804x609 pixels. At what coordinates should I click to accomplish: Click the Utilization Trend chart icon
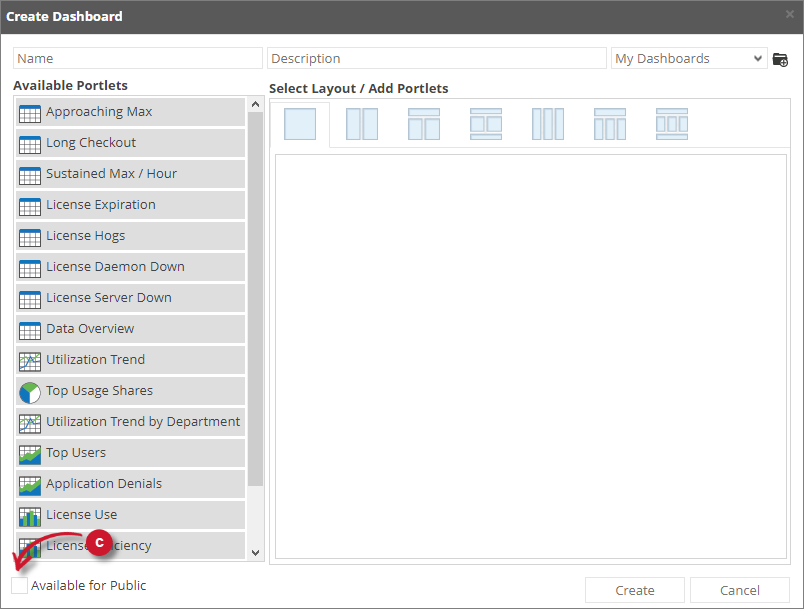click(x=30, y=360)
